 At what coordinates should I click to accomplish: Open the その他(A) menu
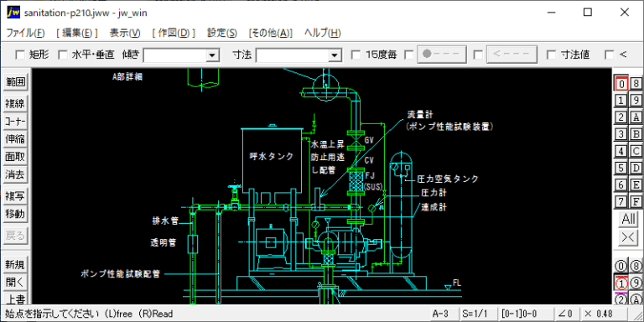pos(271,34)
